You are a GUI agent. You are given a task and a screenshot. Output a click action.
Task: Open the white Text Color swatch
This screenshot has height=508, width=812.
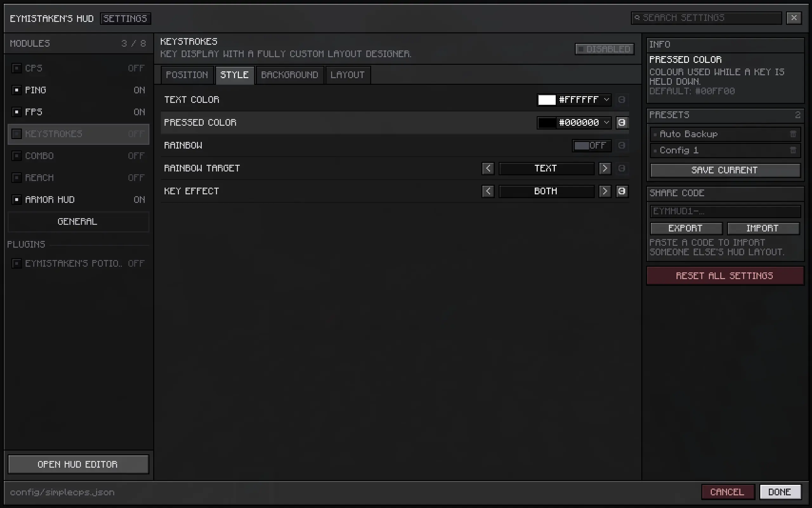(547, 100)
